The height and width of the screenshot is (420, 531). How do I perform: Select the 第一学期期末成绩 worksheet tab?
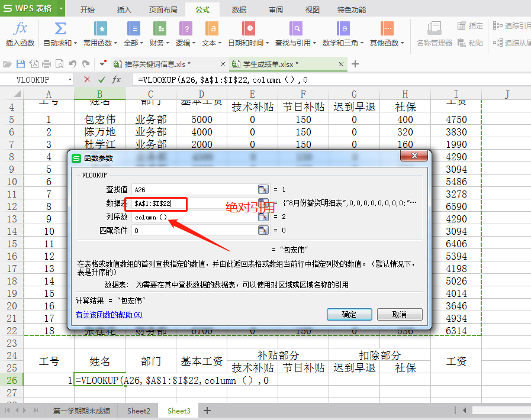point(81,411)
